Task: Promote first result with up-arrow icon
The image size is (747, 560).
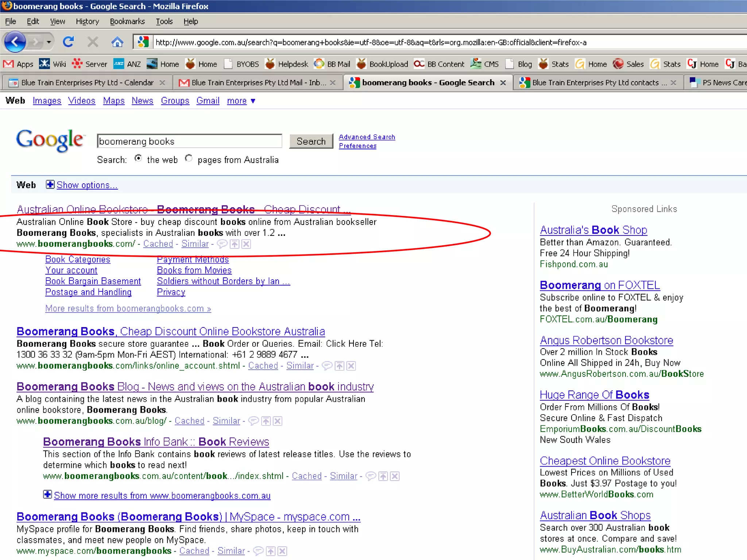Action: coord(235,244)
